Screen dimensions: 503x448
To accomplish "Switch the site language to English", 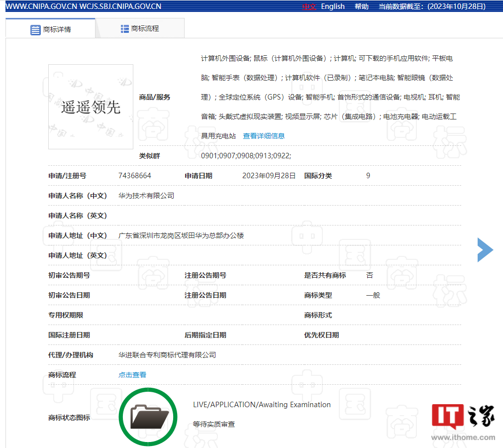I will pos(332,6).
